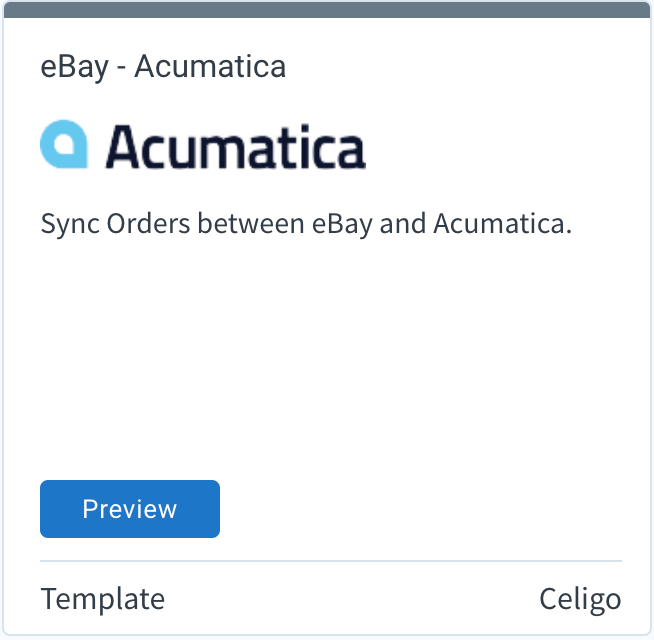This screenshot has height=640, width=654.
Task: Click Acumatica at the description's end
Action: [502, 224]
